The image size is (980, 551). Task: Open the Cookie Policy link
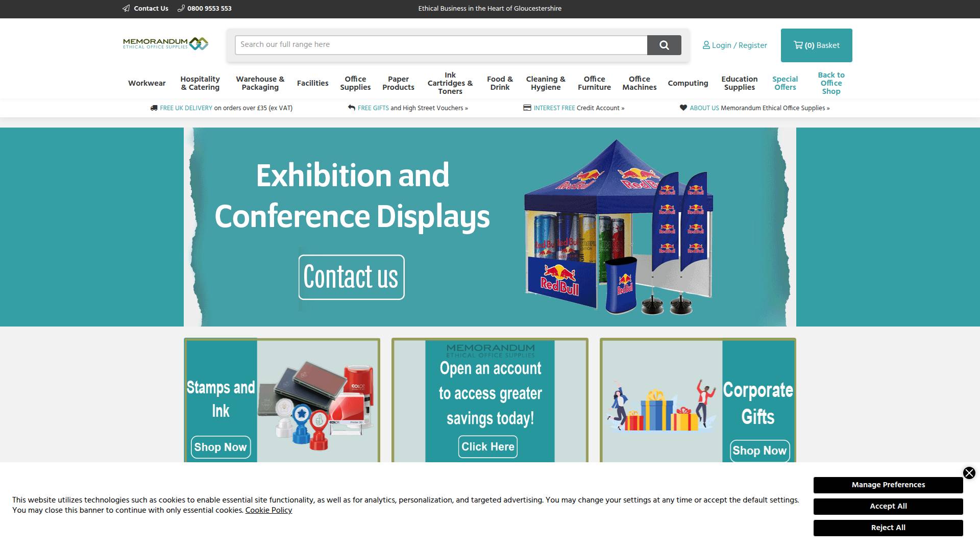click(x=268, y=510)
